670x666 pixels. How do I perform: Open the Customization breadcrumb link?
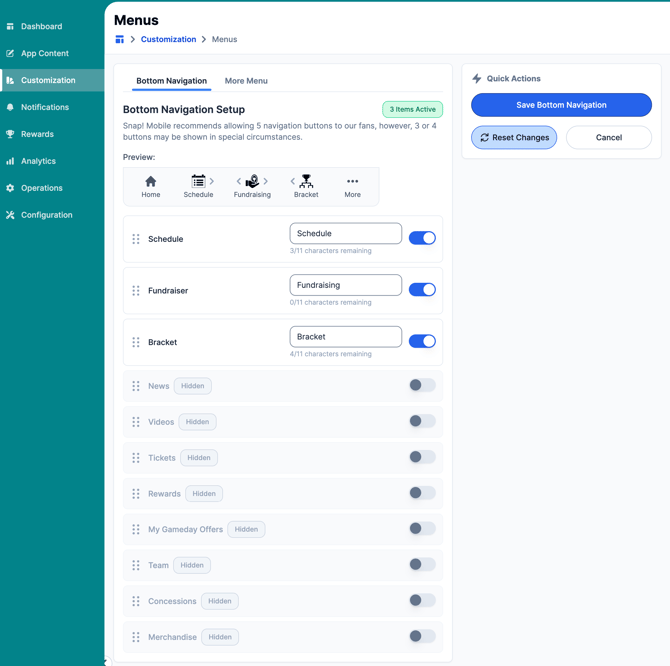(168, 39)
